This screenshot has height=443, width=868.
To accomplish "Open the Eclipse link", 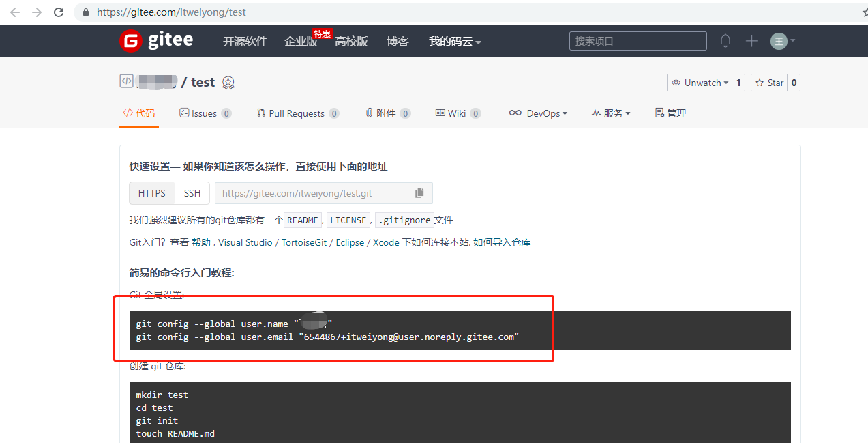I will point(350,242).
